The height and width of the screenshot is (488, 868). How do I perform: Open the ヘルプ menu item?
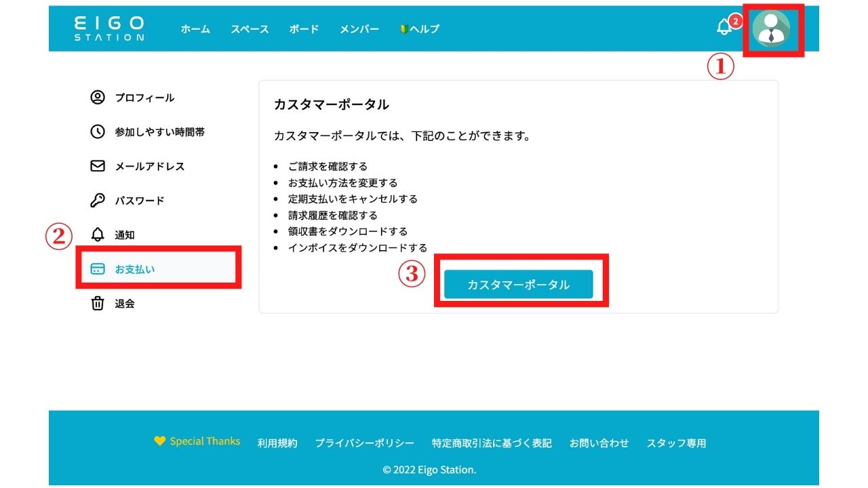tap(425, 29)
